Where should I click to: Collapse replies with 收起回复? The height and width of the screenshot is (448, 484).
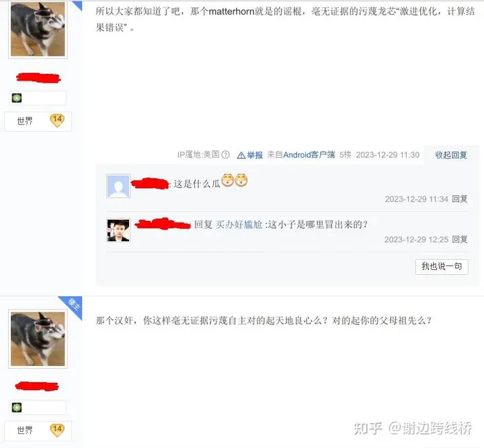tap(451, 154)
